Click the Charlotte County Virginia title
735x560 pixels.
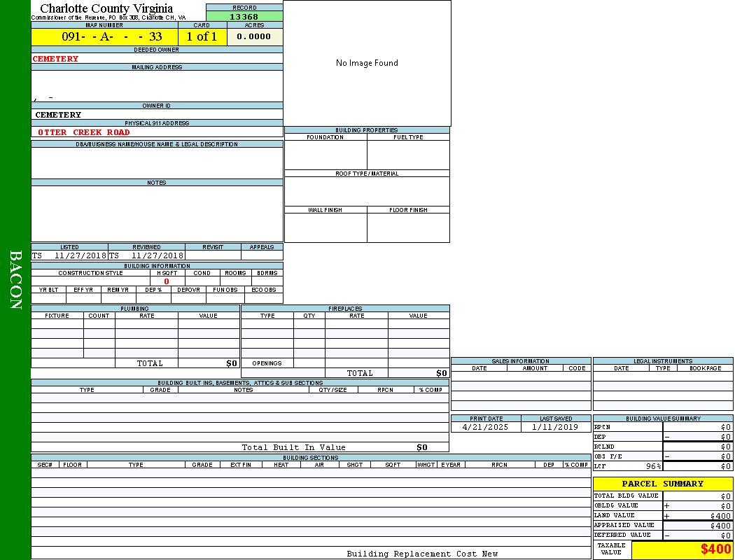[106, 8]
